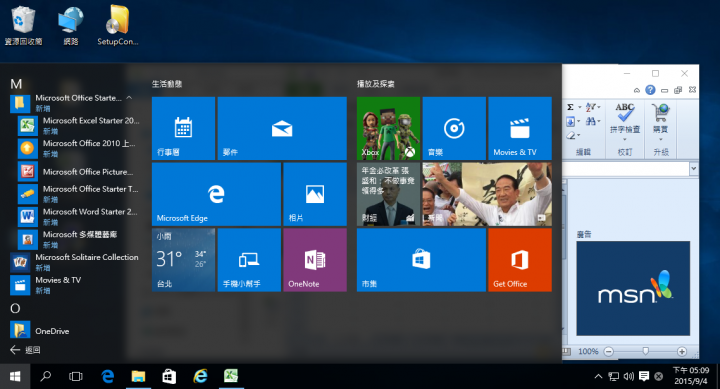The height and width of the screenshot is (389, 720).
Task: Jump to letter M section header
Action: pos(16,84)
